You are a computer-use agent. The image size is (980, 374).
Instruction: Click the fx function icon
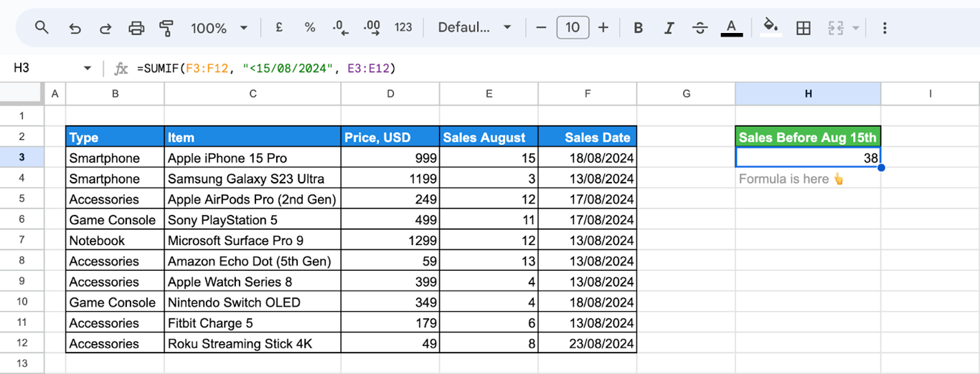point(121,69)
